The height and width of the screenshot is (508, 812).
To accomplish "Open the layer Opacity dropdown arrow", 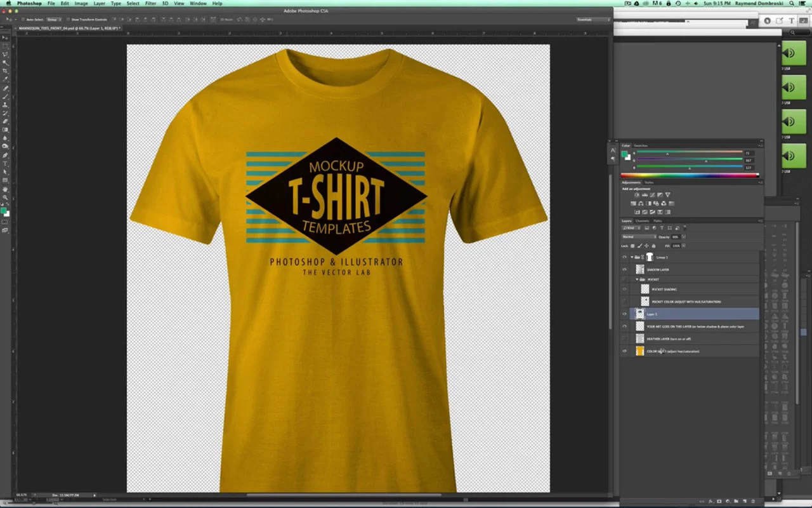I will (x=684, y=237).
